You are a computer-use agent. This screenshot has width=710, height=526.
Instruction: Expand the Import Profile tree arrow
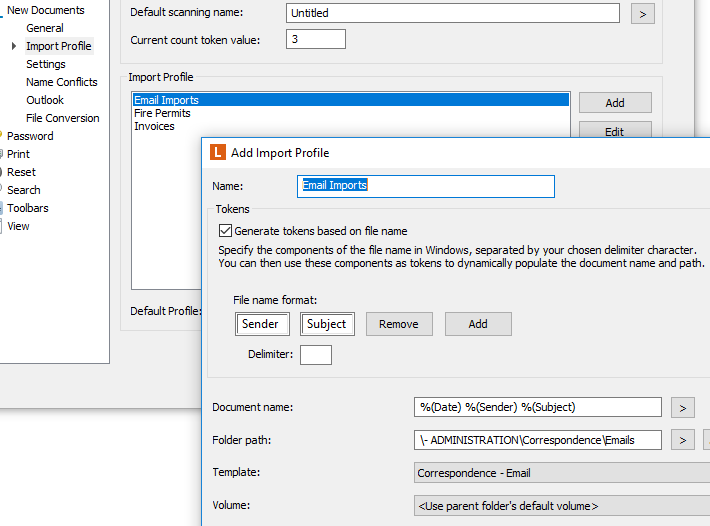coord(14,46)
